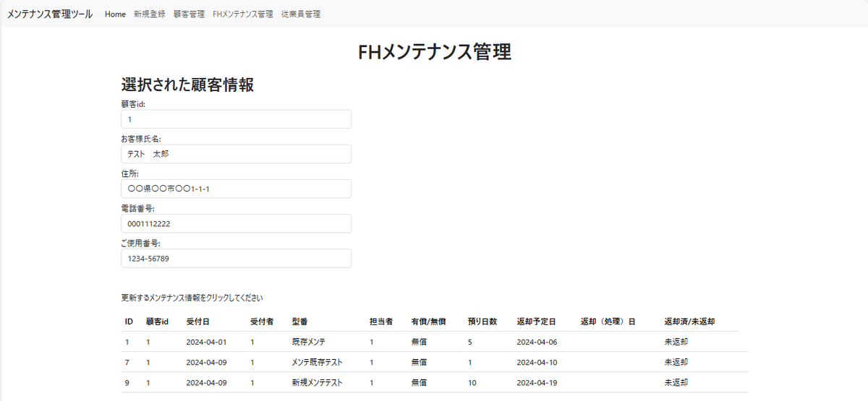Click the 選択された顧客情報 heading
Image resolution: width=868 pixels, height=401 pixels.
point(187,85)
